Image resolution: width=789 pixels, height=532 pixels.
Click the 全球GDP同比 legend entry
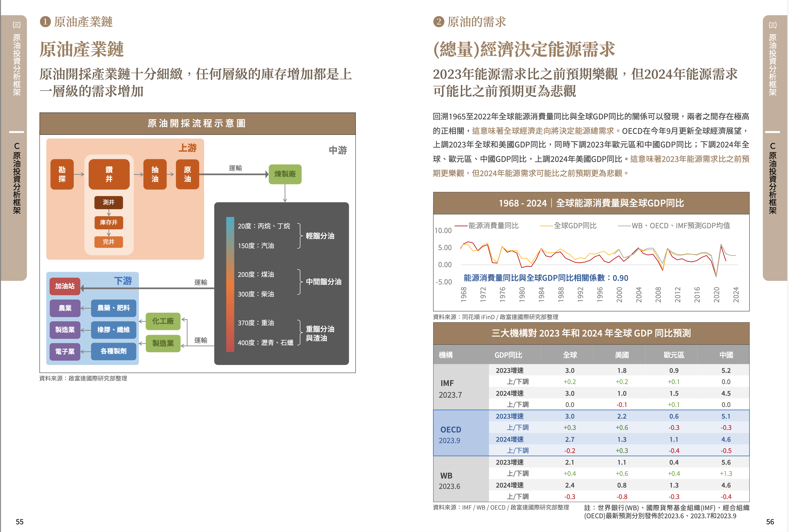568,226
